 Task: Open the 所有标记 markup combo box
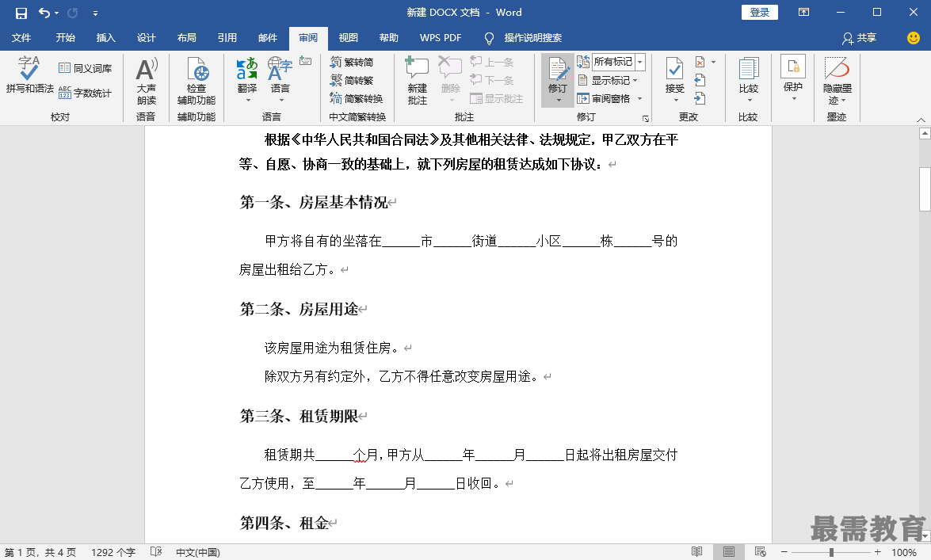click(618, 62)
